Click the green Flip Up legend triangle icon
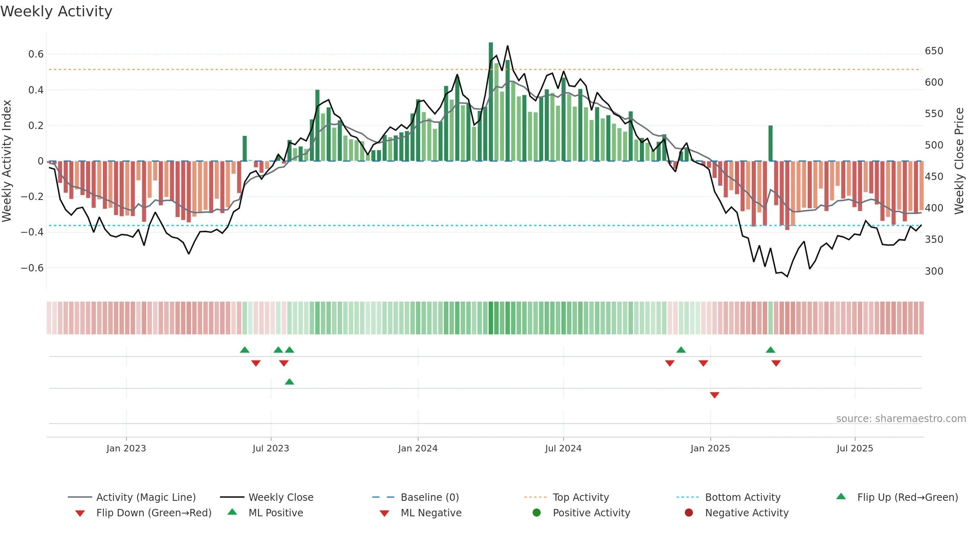980x551 pixels. (841, 496)
